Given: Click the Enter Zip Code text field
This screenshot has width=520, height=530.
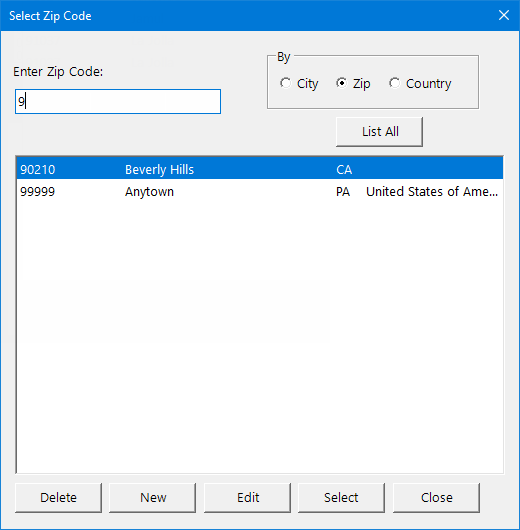Looking at the screenshot, I should click(x=118, y=101).
